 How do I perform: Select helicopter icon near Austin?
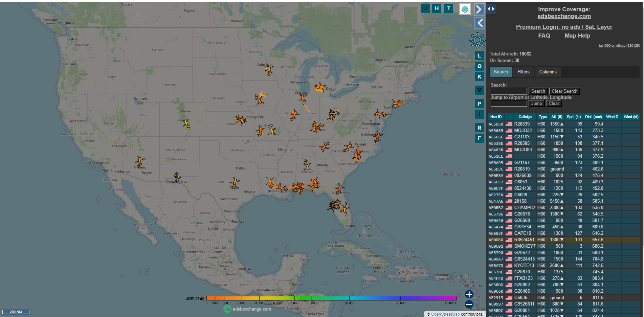(x=235, y=183)
